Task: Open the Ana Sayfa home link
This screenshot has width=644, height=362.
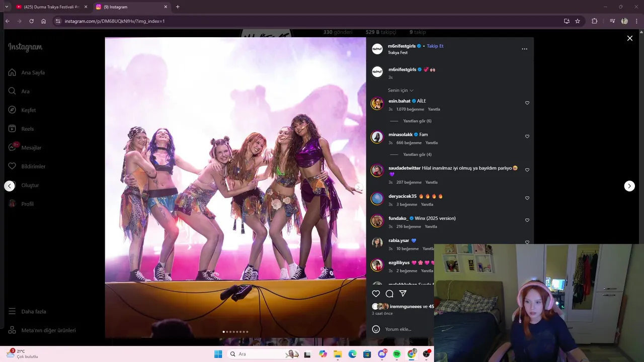Action: pyautogui.click(x=27, y=72)
